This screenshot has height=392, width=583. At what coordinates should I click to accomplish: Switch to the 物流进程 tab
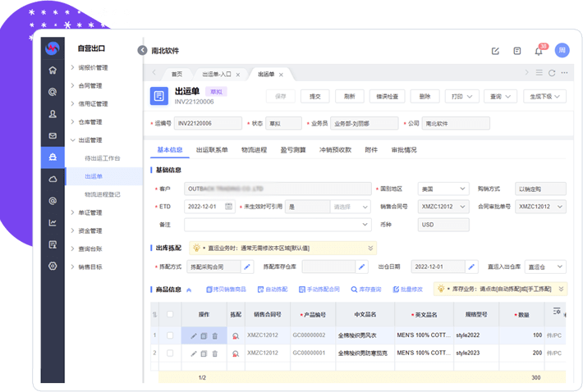pyautogui.click(x=254, y=150)
